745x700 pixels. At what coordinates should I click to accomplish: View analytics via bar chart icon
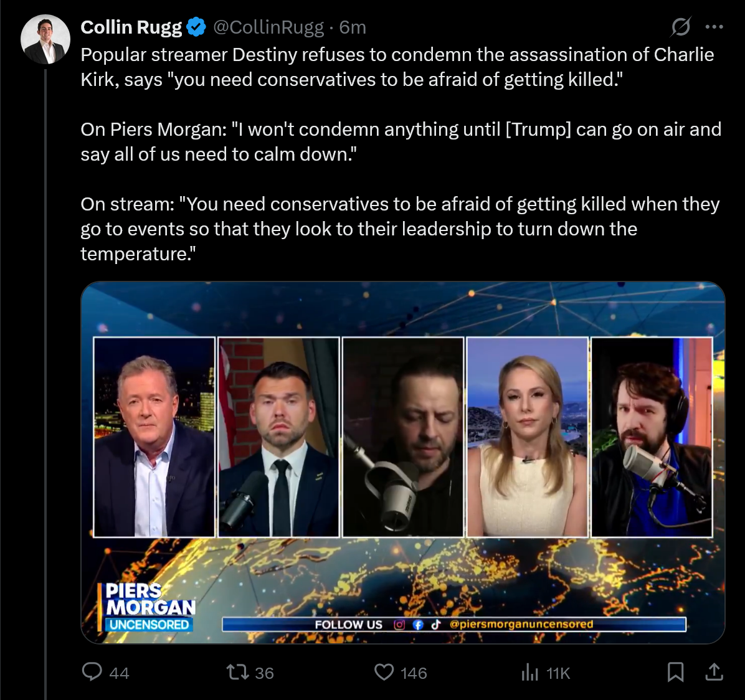click(529, 673)
